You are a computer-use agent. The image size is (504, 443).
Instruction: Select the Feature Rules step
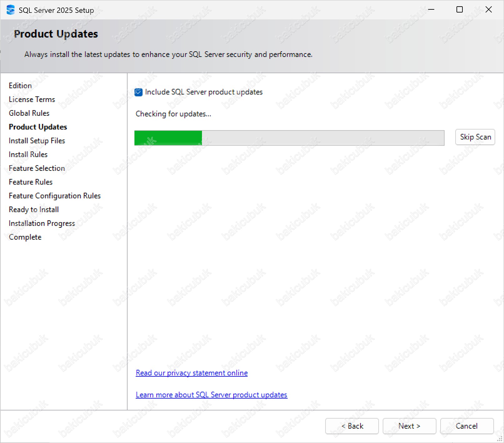[x=31, y=182]
